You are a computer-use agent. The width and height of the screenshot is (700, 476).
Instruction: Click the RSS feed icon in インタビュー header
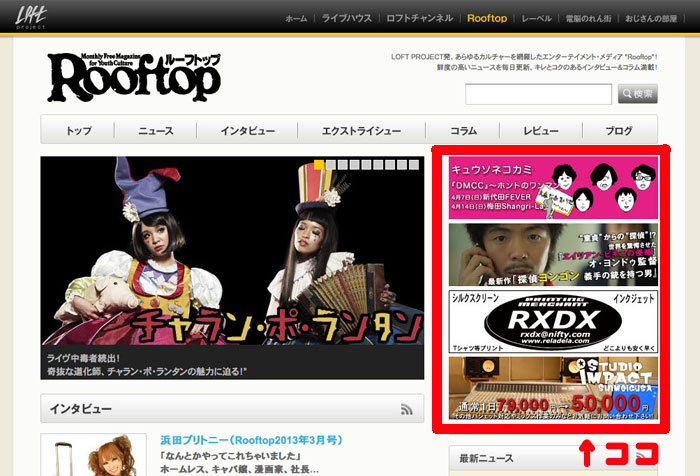click(x=406, y=409)
